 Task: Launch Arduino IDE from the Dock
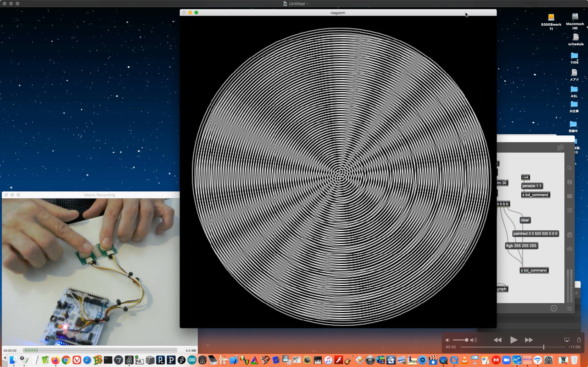(x=192, y=360)
